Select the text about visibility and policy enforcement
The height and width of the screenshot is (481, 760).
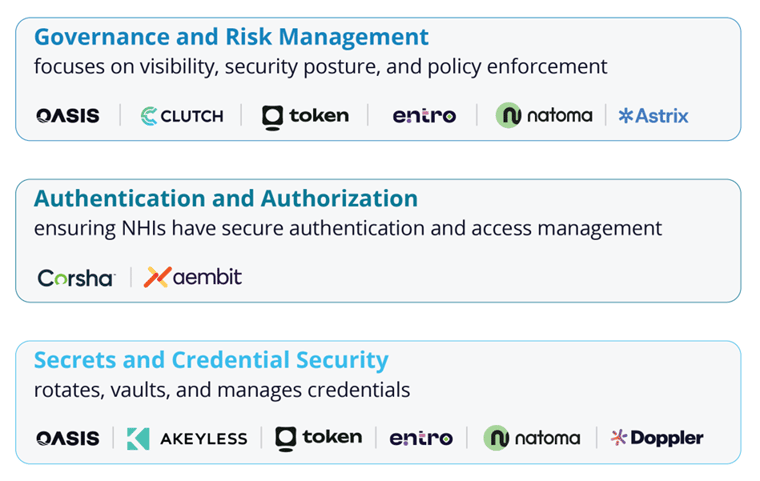[x=320, y=66]
